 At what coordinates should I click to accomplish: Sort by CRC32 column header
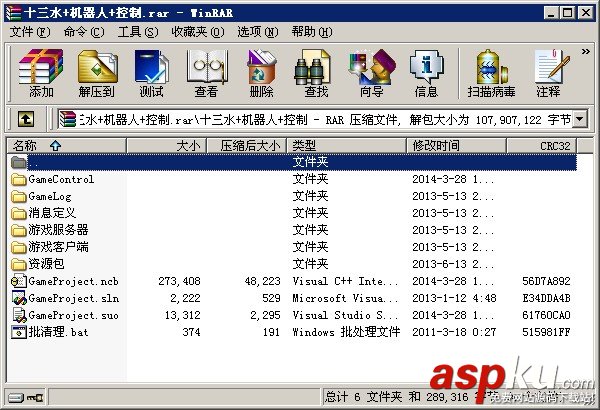pos(542,145)
